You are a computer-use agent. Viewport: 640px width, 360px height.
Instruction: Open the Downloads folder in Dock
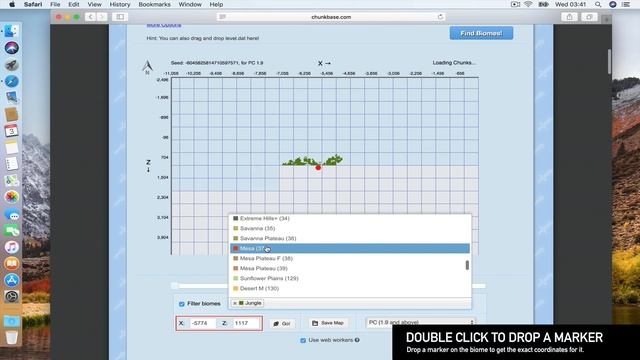[x=11, y=321]
